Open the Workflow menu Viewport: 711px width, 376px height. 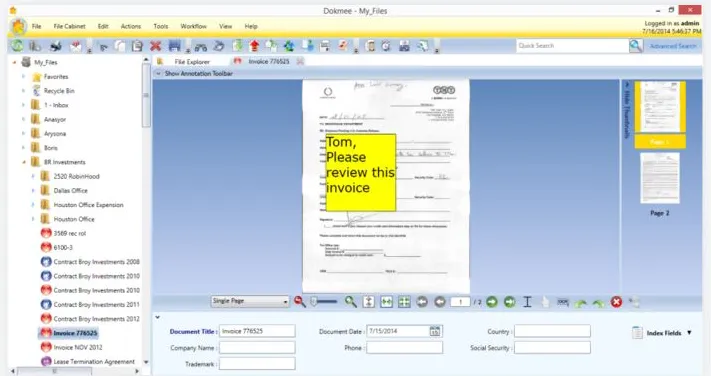[194, 26]
